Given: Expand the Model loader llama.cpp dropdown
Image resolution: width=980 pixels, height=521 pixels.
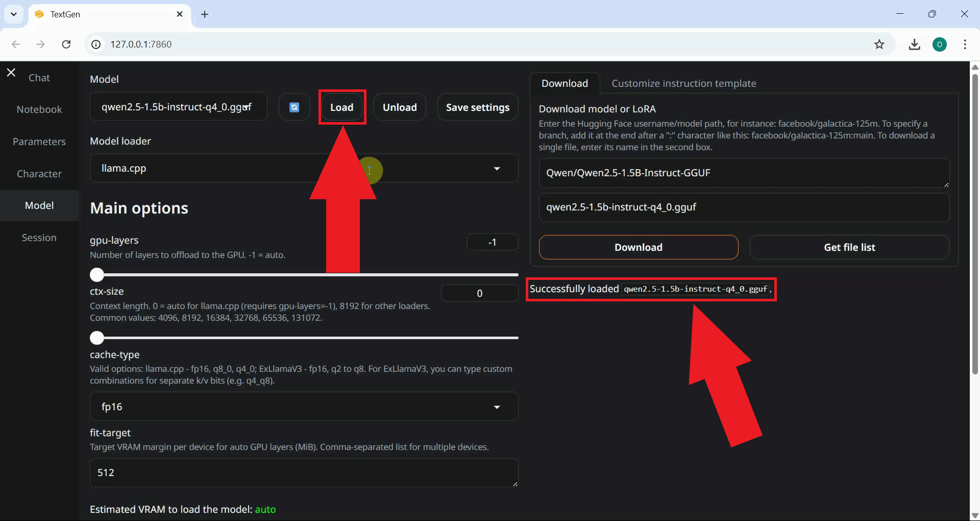Looking at the screenshot, I should [496, 169].
